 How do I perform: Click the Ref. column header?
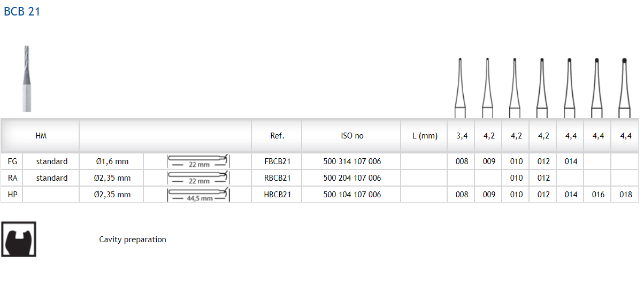pyautogui.click(x=277, y=136)
